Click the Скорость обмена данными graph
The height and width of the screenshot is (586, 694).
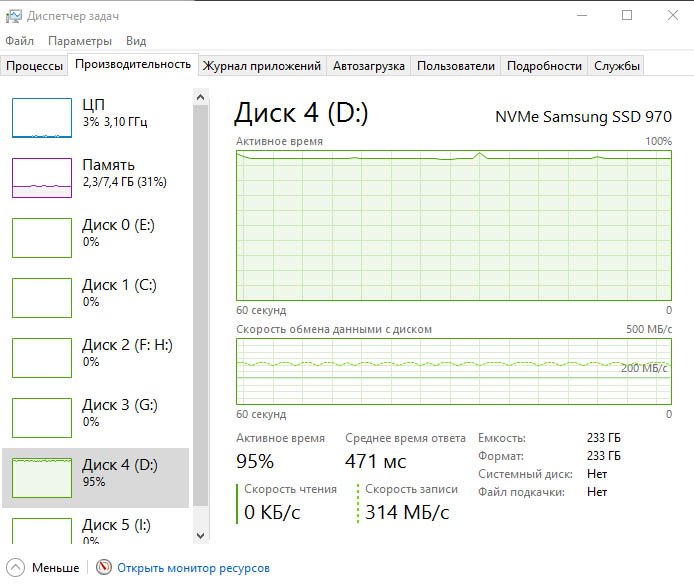click(x=454, y=371)
